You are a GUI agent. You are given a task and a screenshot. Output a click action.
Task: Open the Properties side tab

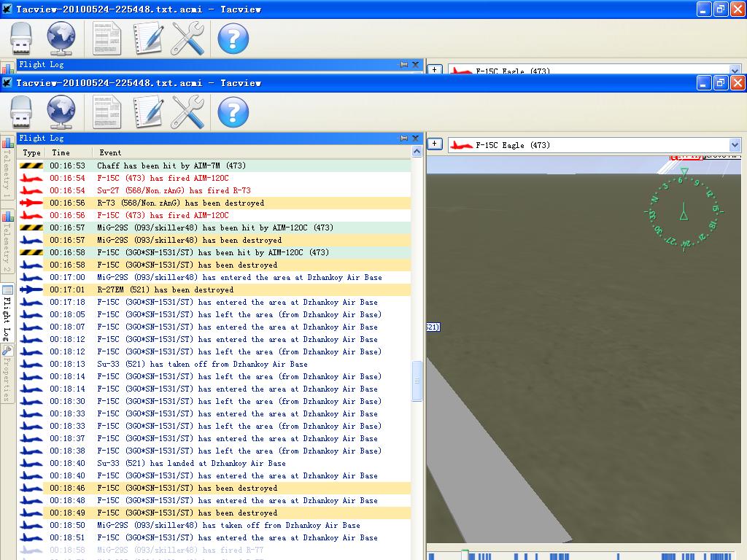(7, 374)
